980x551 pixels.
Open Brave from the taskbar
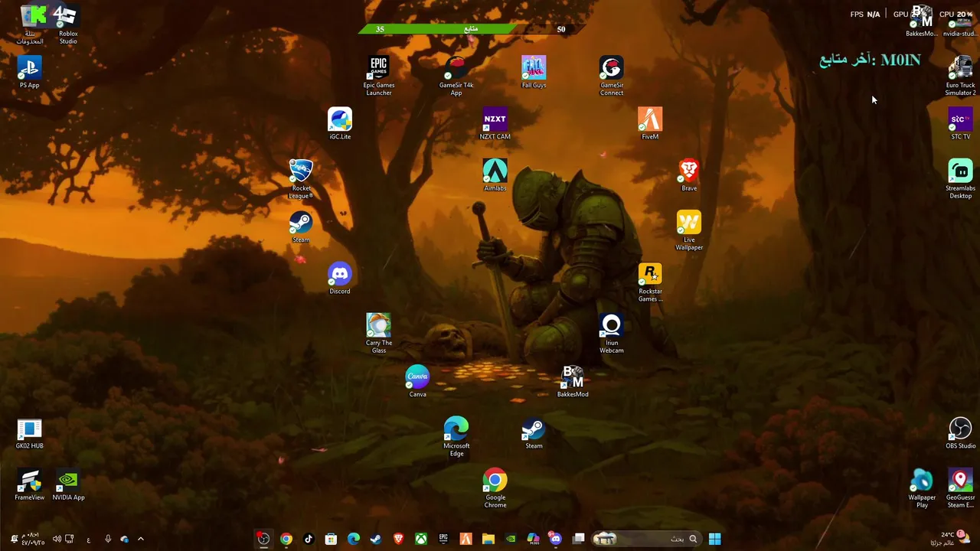click(x=398, y=539)
